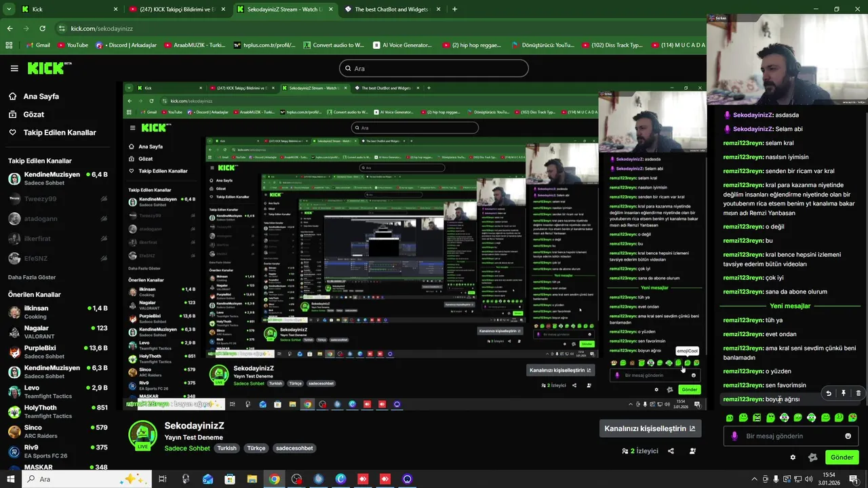The height and width of the screenshot is (488, 868).
Task: Click the sadecesohbet tag
Action: 294,448
